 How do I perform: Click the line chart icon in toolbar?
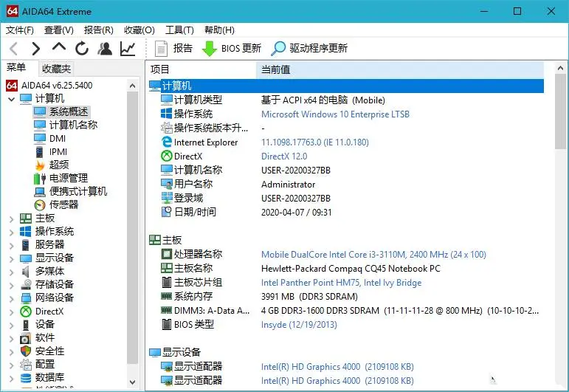128,49
